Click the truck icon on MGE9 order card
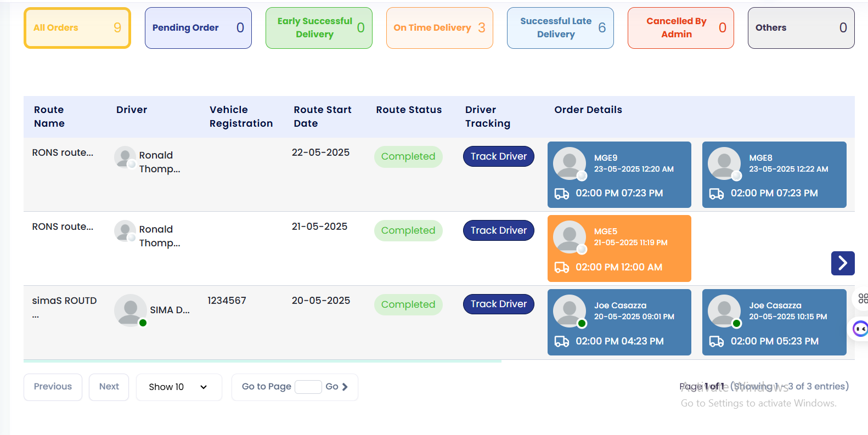Viewport: 868px width, 435px height. [x=561, y=194]
